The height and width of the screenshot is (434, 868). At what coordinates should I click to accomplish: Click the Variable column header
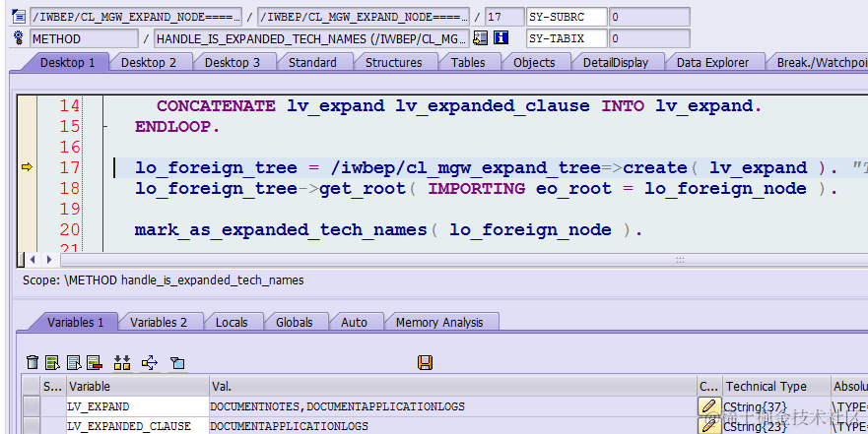[138, 386]
